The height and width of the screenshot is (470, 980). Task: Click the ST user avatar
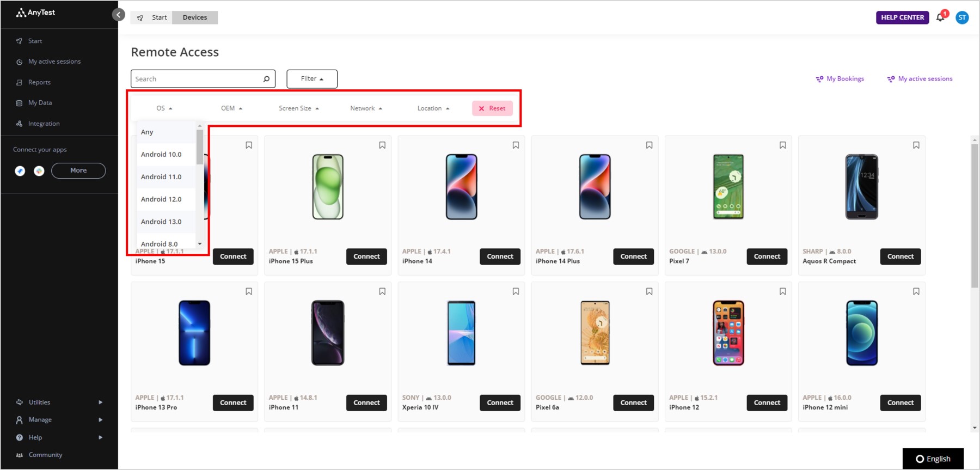point(962,17)
